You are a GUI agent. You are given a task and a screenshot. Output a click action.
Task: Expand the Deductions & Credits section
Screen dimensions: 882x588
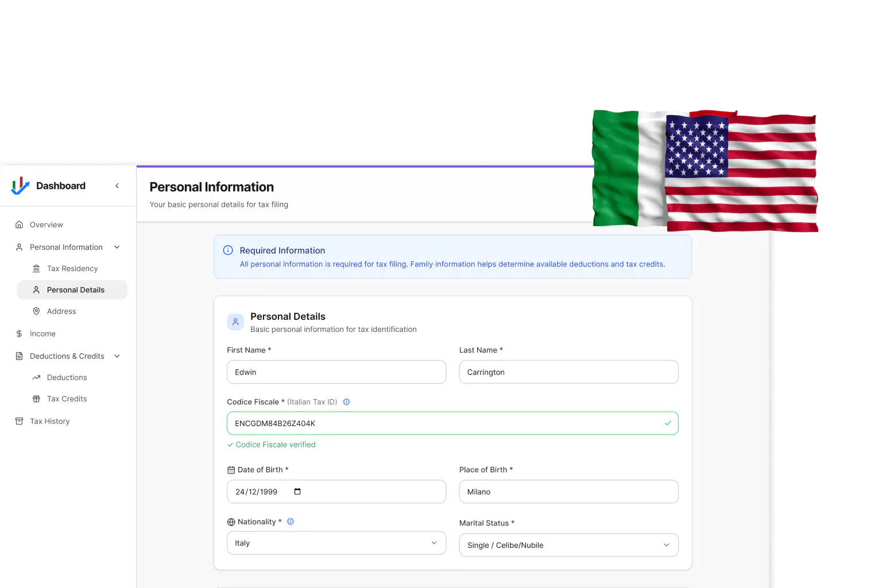coord(117,356)
